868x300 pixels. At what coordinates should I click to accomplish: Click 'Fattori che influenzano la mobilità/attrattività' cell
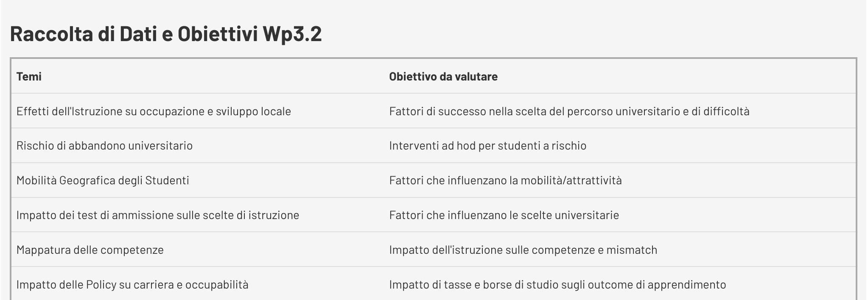[505, 181]
